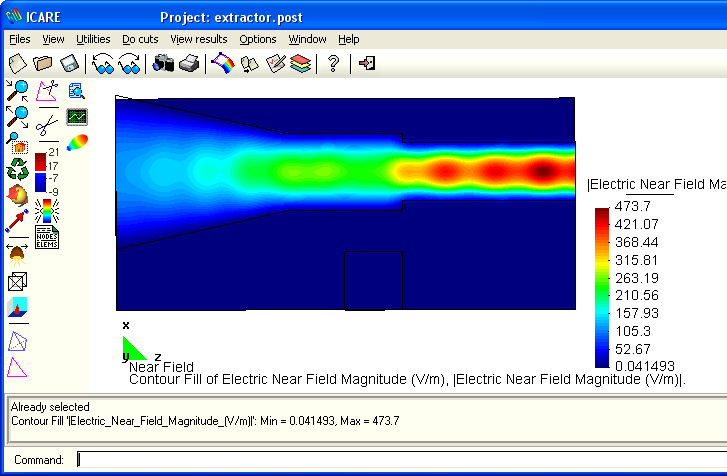The height and width of the screenshot is (476, 727).
Task: Exit via the door arrow icon
Action: click(367, 63)
